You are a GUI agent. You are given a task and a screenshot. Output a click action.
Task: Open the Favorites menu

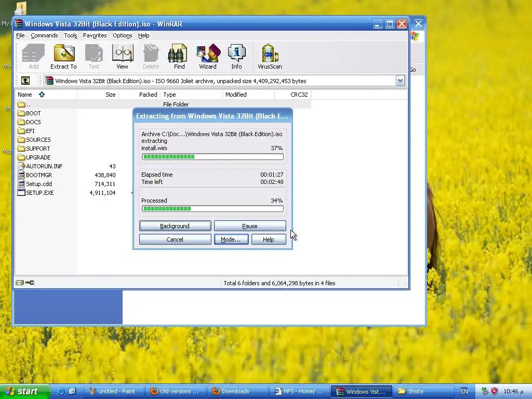95,35
